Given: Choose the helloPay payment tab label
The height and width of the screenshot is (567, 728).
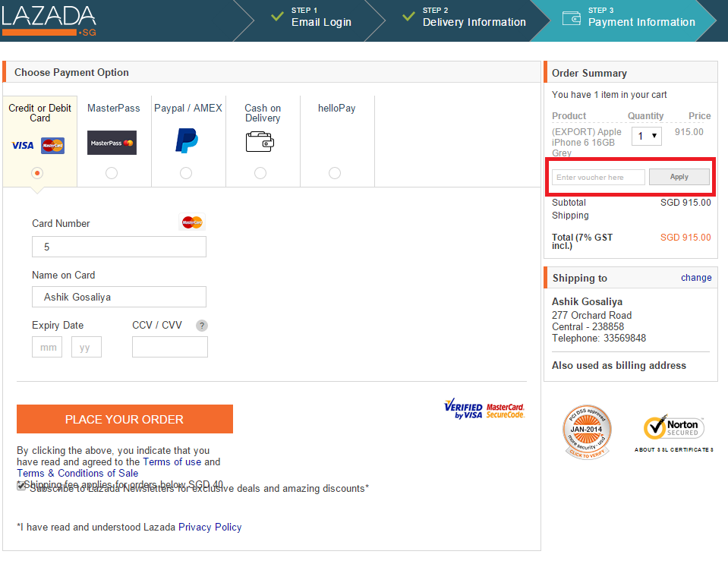Looking at the screenshot, I should click(336, 109).
